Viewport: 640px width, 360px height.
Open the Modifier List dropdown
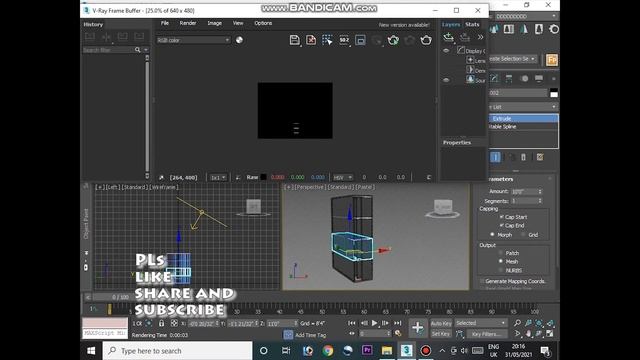click(524, 107)
